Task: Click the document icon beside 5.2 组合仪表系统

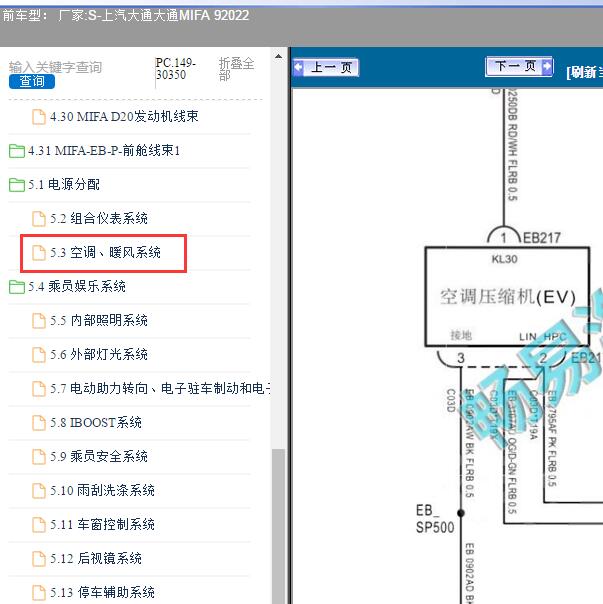Action: pyautogui.click(x=39, y=219)
